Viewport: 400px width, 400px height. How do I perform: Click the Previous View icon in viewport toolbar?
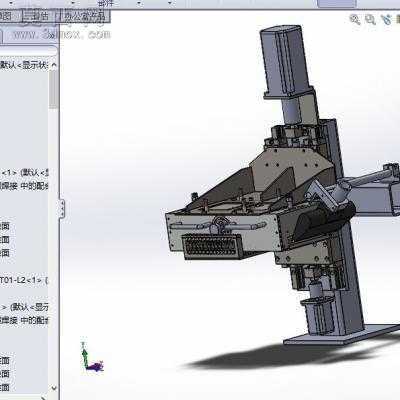pos(387,19)
